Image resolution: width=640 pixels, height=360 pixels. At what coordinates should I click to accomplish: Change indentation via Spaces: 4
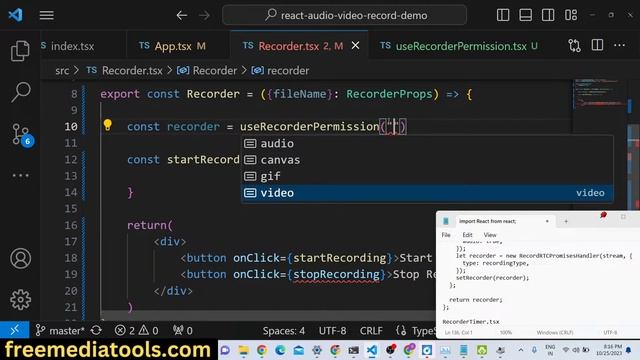tap(284, 331)
